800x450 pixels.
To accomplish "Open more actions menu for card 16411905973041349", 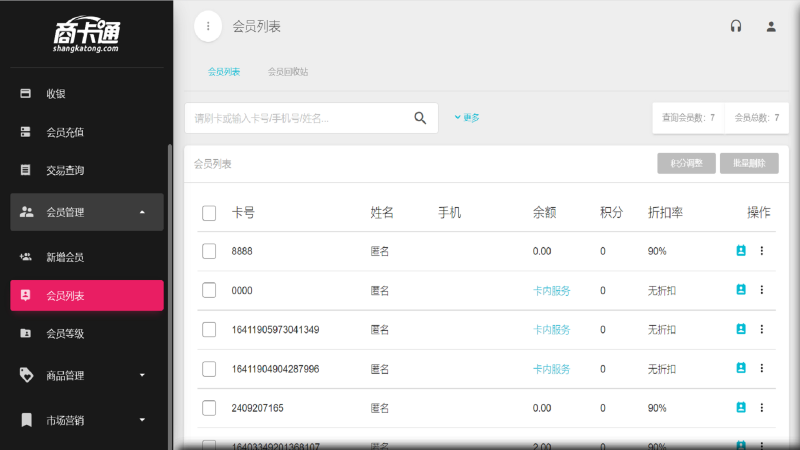I will pyautogui.click(x=762, y=329).
